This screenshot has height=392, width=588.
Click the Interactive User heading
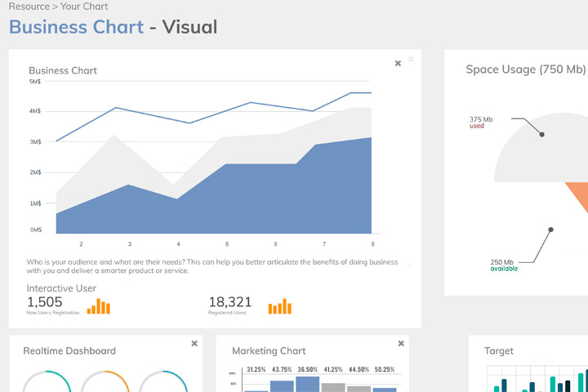pos(61,288)
